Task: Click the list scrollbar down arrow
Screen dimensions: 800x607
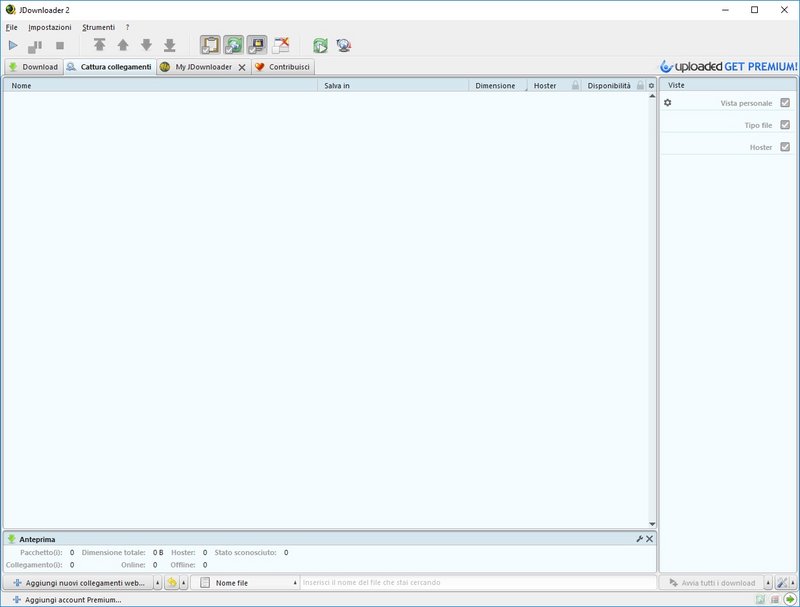Action: coord(652,524)
